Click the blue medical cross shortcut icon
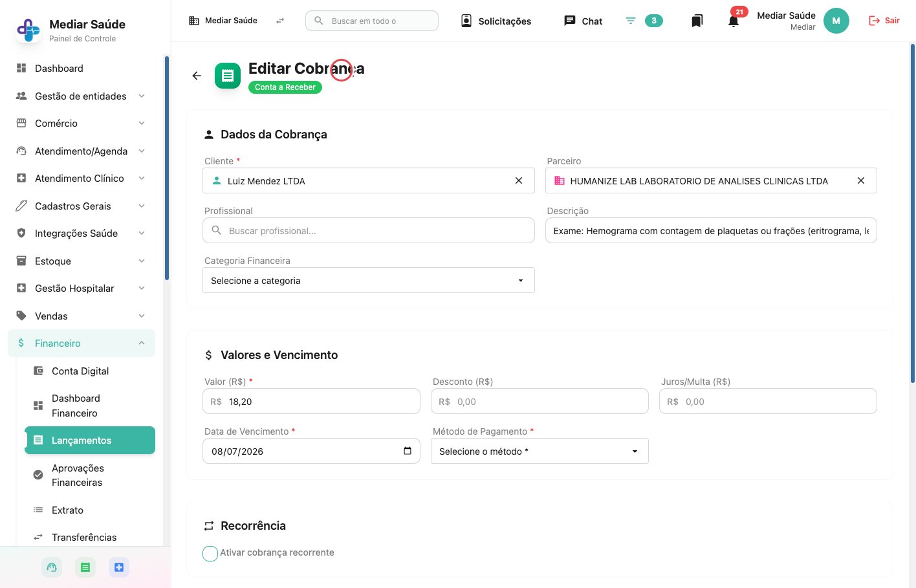Image resolution: width=916 pixels, height=588 pixels. point(119,567)
